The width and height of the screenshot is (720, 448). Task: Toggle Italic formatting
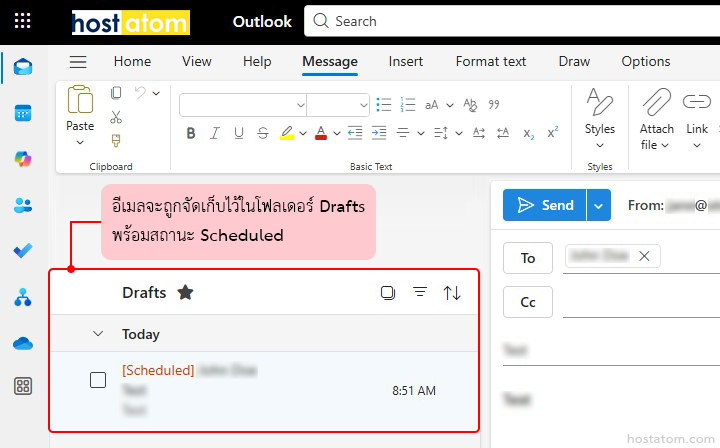click(214, 134)
